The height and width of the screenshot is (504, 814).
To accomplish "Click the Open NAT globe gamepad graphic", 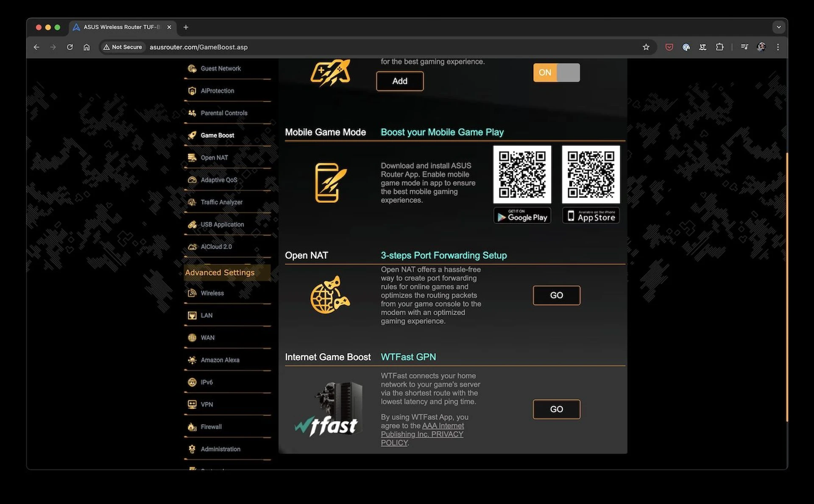I will (330, 295).
